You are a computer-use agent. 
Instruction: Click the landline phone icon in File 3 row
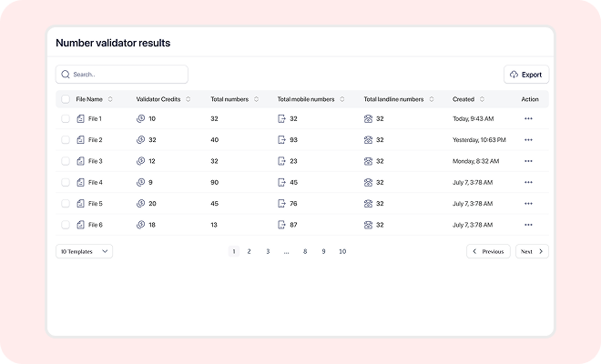click(x=368, y=161)
